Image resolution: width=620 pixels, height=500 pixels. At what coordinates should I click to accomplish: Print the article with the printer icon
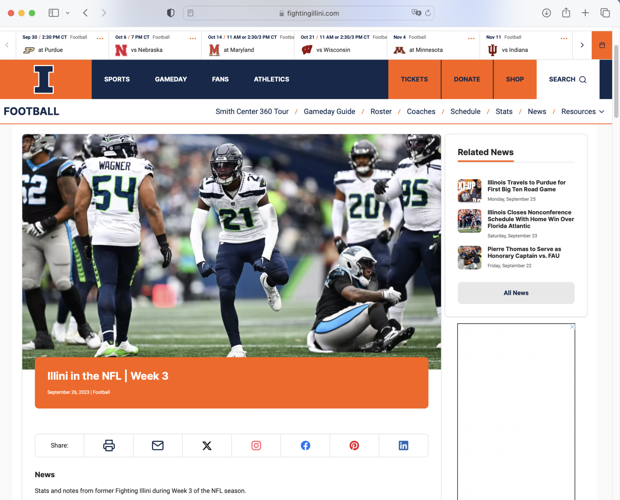pyautogui.click(x=109, y=445)
